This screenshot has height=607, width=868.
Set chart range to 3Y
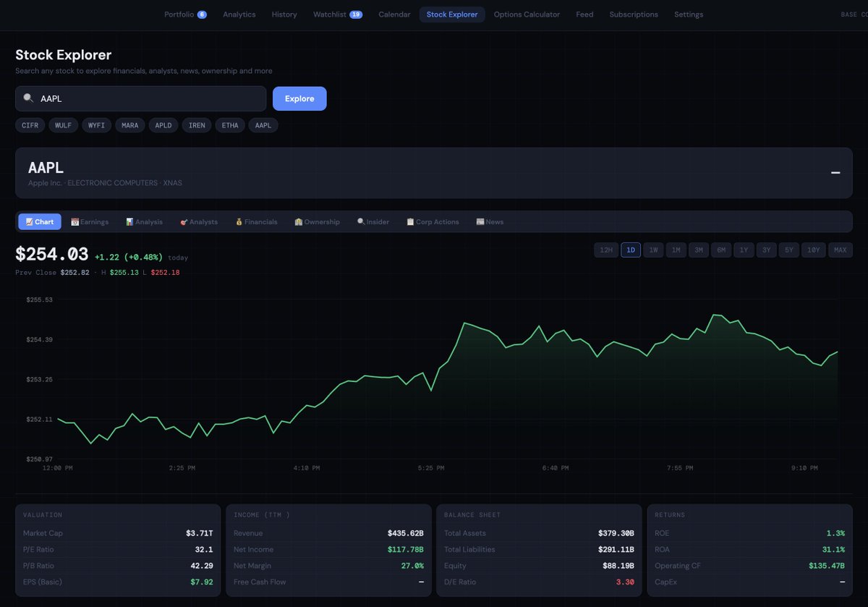[x=767, y=250]
